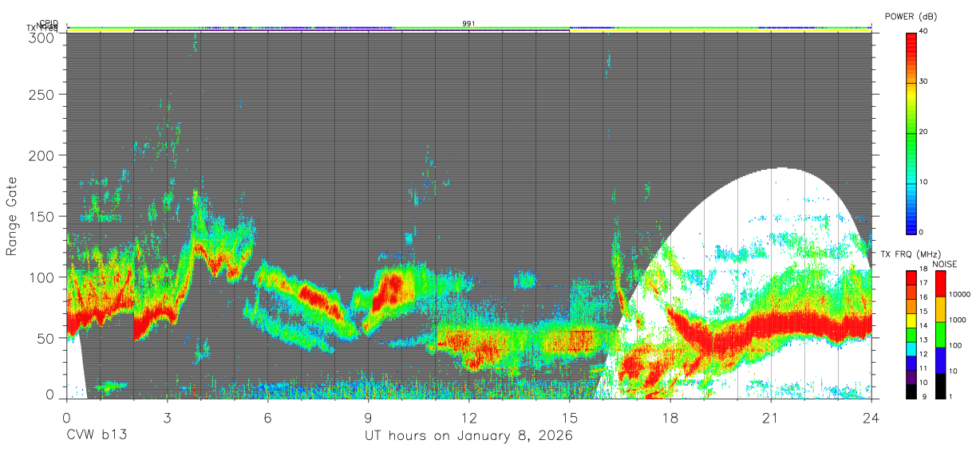Select the black 9–10 MHz TX FRQ swatch
Screen dimensions: 980x452
pyautogui.click(x=911, y=390)
